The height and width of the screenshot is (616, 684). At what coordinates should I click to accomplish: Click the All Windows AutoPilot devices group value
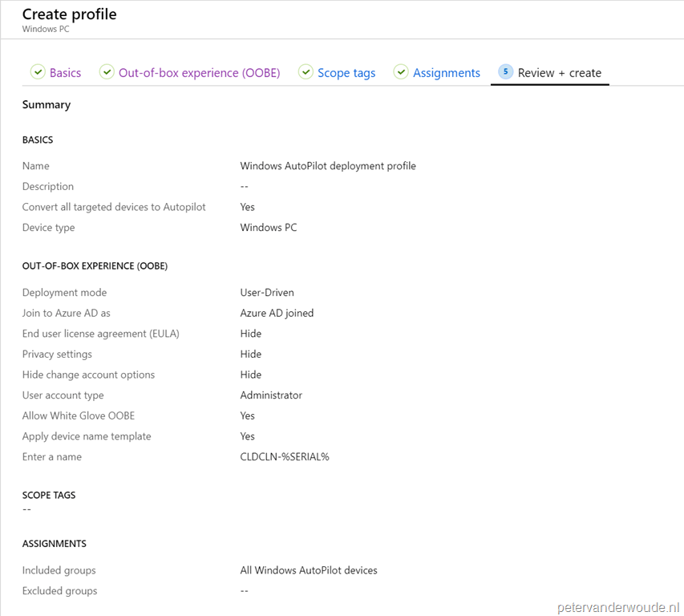tap(309, 570)
